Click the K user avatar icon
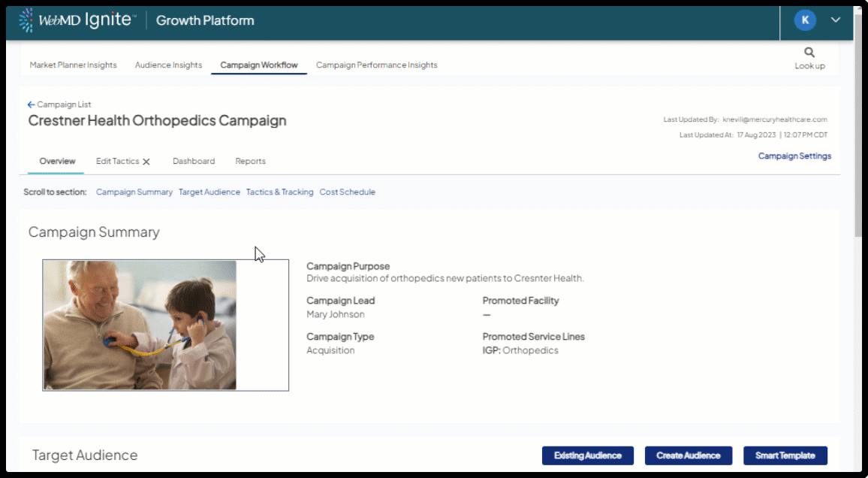The width and height of the screenshot is (868, 478). (805, 20)
